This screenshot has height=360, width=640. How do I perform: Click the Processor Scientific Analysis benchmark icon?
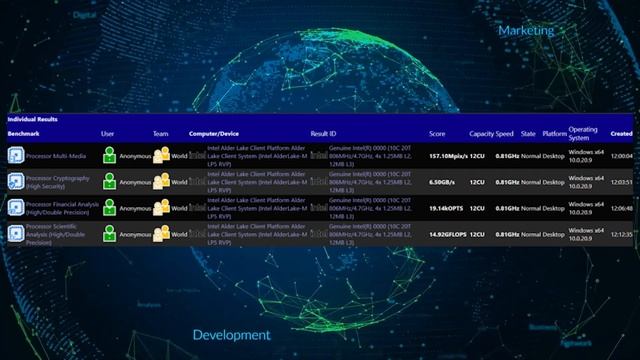16,234
